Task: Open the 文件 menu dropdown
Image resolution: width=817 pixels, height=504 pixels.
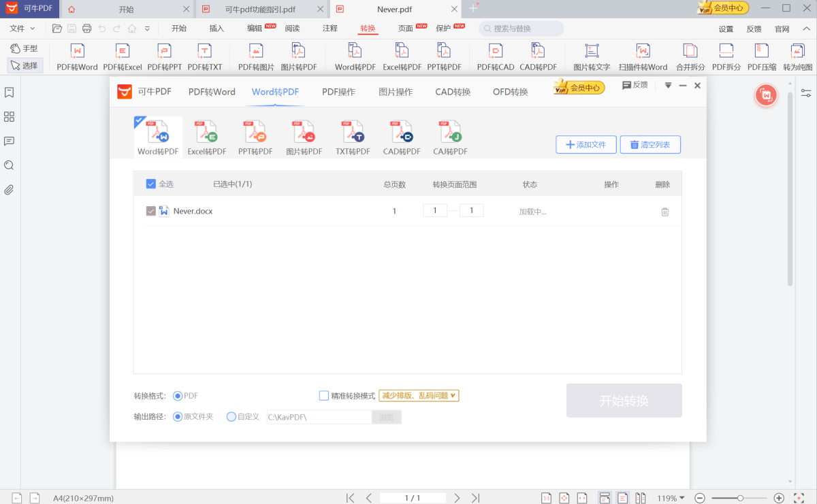Action: pyautogui.click(x=22, y=29)
